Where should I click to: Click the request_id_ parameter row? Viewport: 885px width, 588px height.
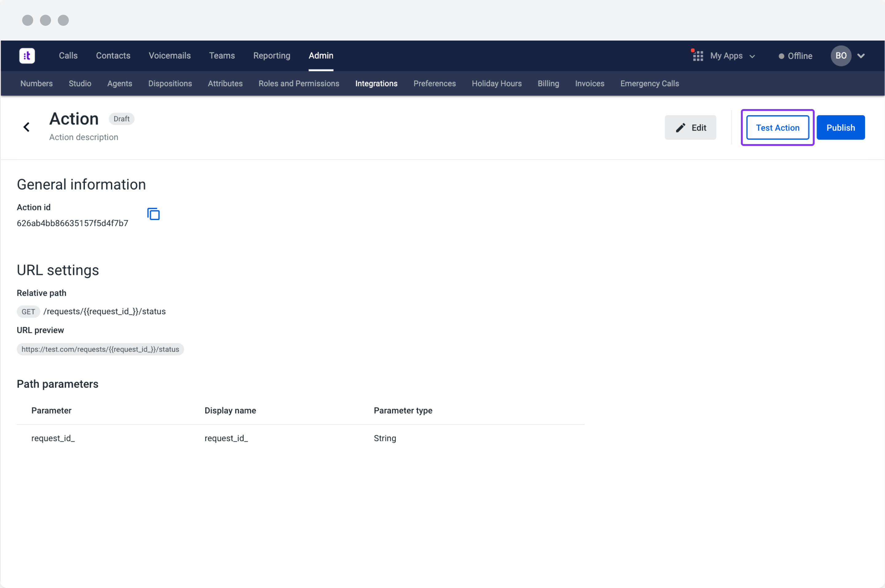[x=300, y=438]
